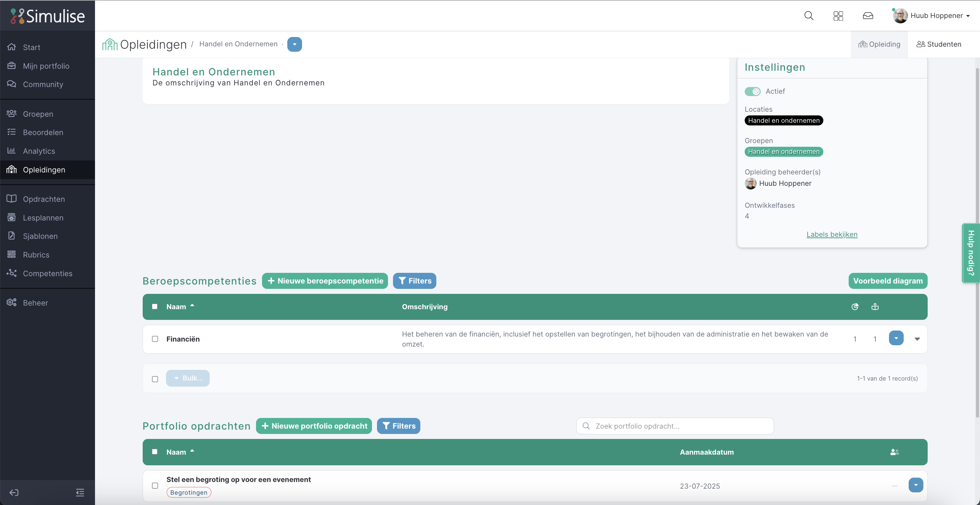The width and height of the screenshot is (980, 505).
Task: Click the Lesplannen icon in the sidebar
Action: click(11, 217)
